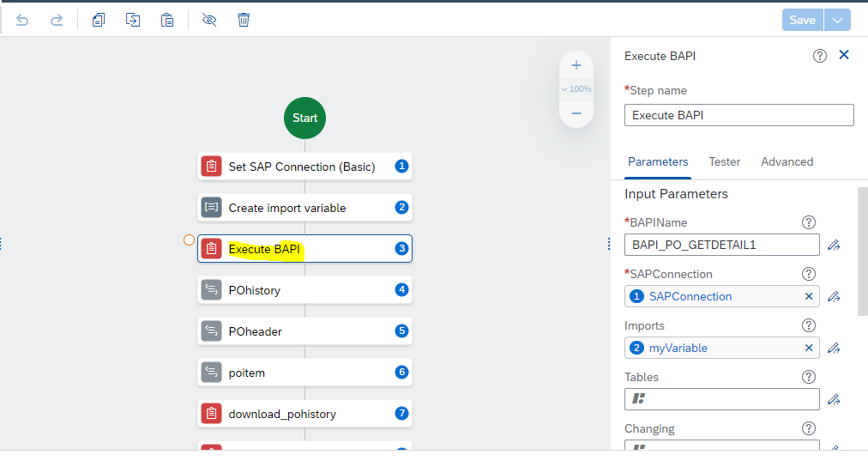Select the POhistory step in workflow
Screen dimensions: 868x461
(x=305, y=290)
